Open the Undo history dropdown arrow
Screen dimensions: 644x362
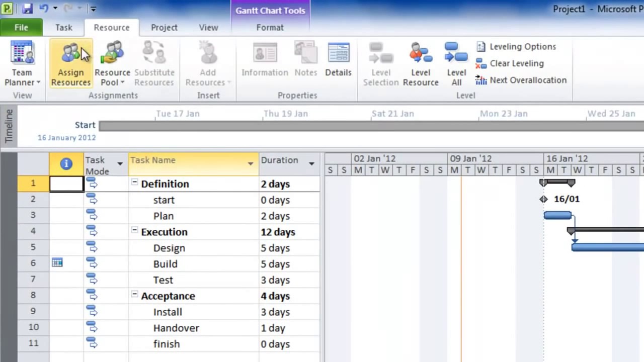55,9
